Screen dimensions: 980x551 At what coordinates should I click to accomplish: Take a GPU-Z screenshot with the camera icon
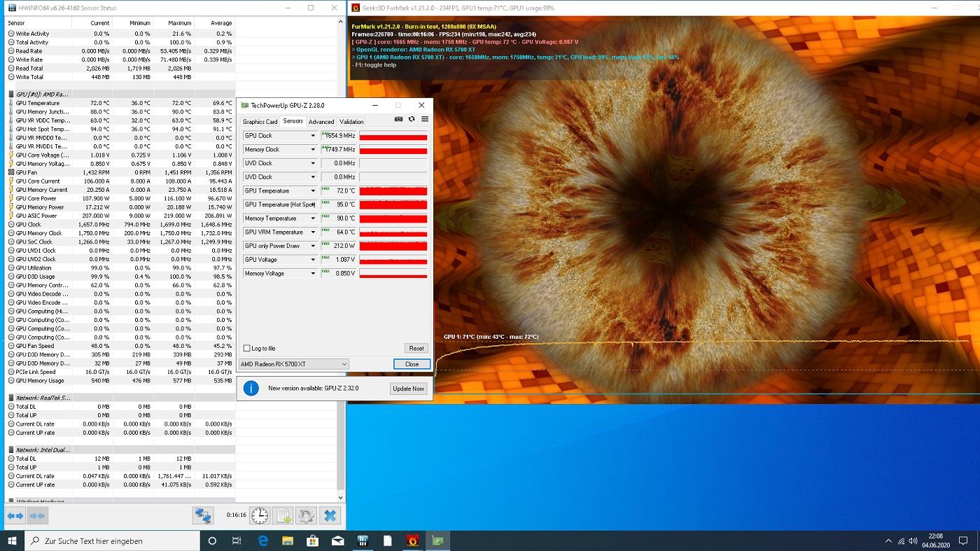398,119
